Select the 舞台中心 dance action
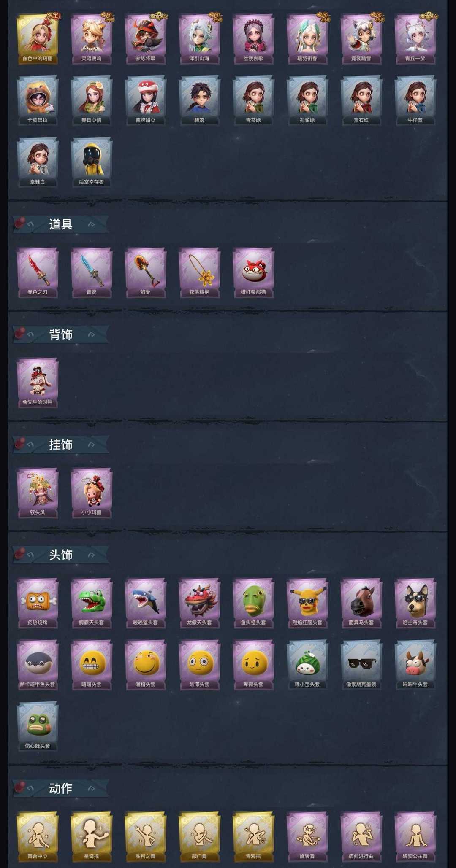 pyautogui.click(x=38, y=837)
